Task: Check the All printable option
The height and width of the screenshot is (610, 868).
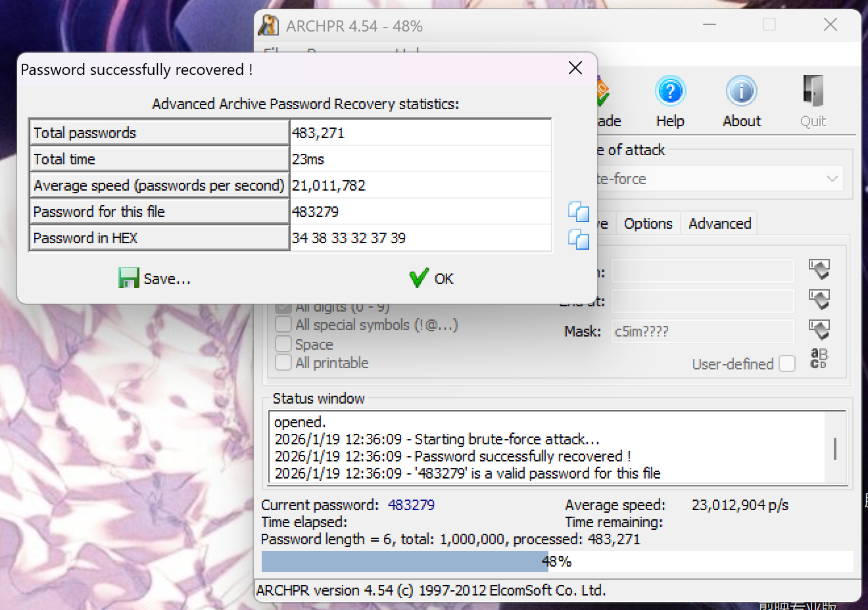Action: pyautogui.click(x=283, y=363)
